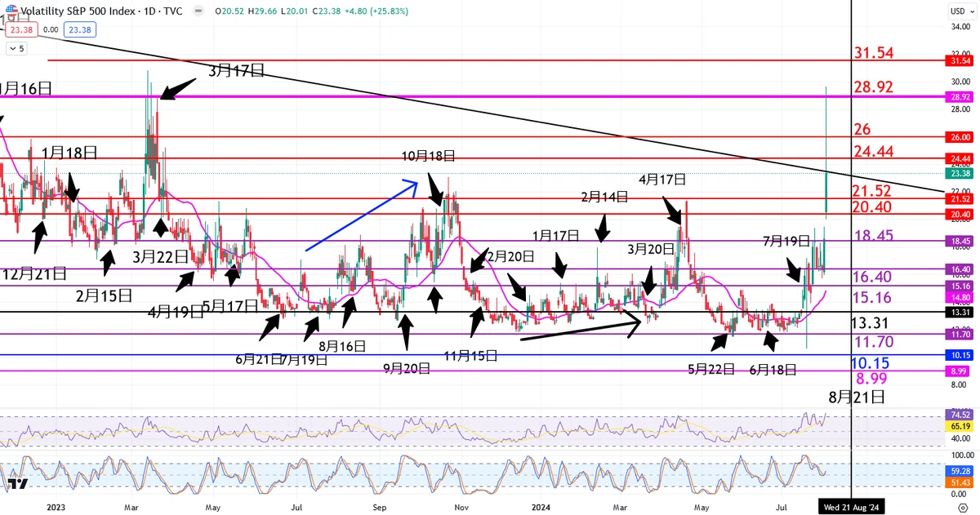Select the 21.52 axis price tag
The image size is (980, 515).
[960, 198]
